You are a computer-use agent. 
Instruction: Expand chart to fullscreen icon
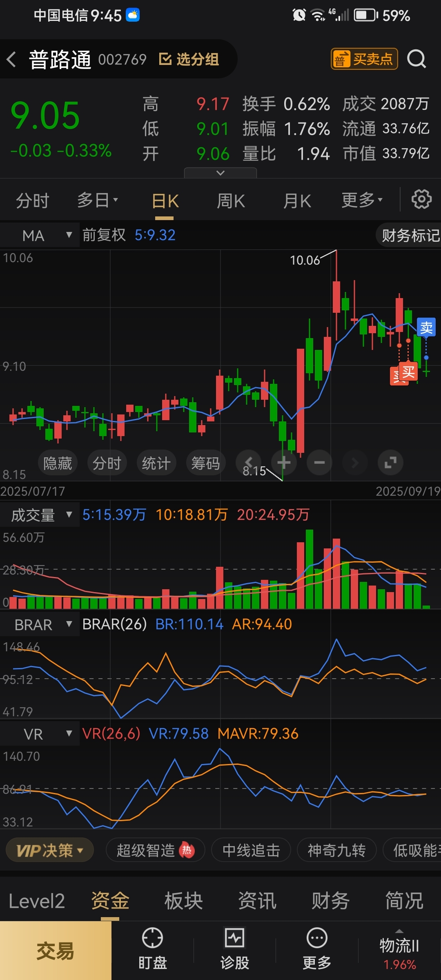[390, 463]
